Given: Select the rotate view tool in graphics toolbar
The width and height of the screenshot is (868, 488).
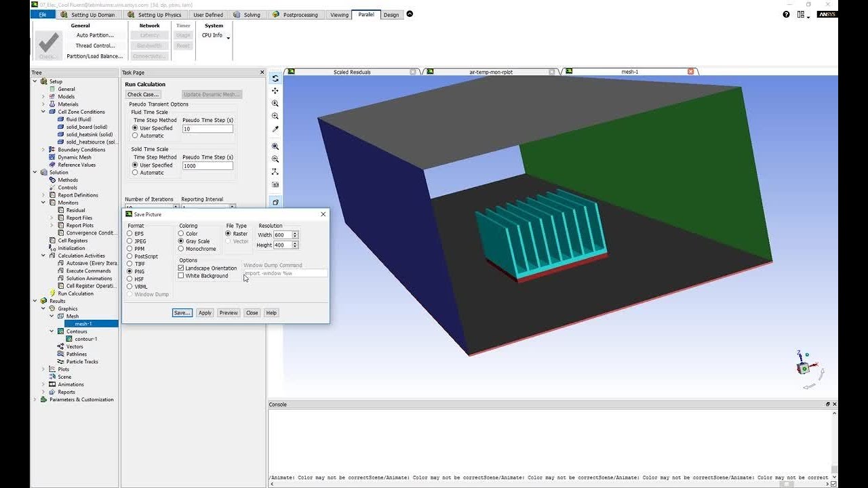Looking at the screenshot, I should (x=275, y=78).
